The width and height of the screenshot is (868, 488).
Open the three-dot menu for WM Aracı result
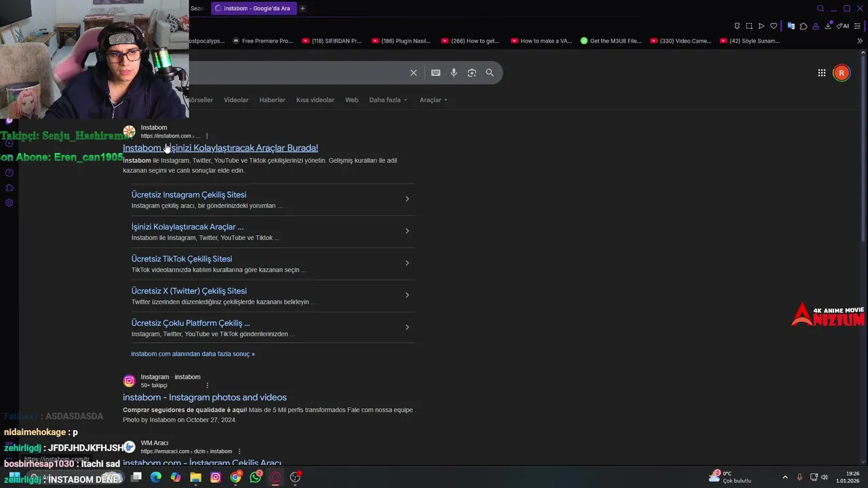point(239,451)
